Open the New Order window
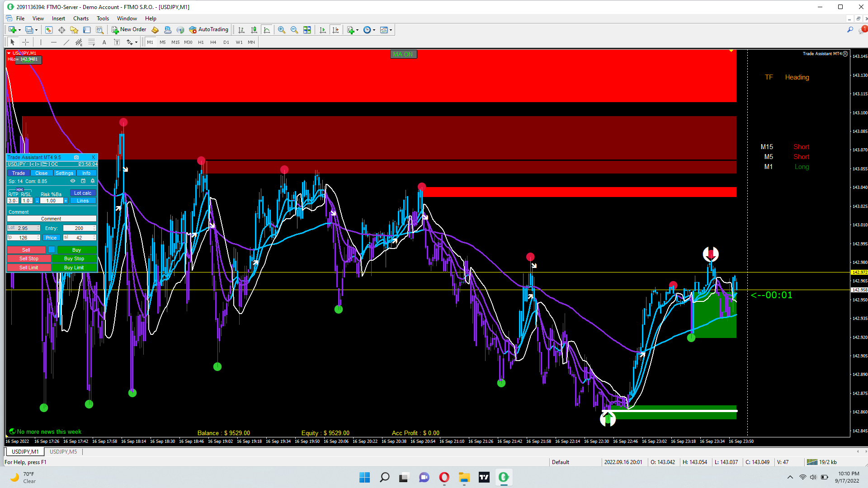This screenshot has width=868, height=488. coord(129,30)
